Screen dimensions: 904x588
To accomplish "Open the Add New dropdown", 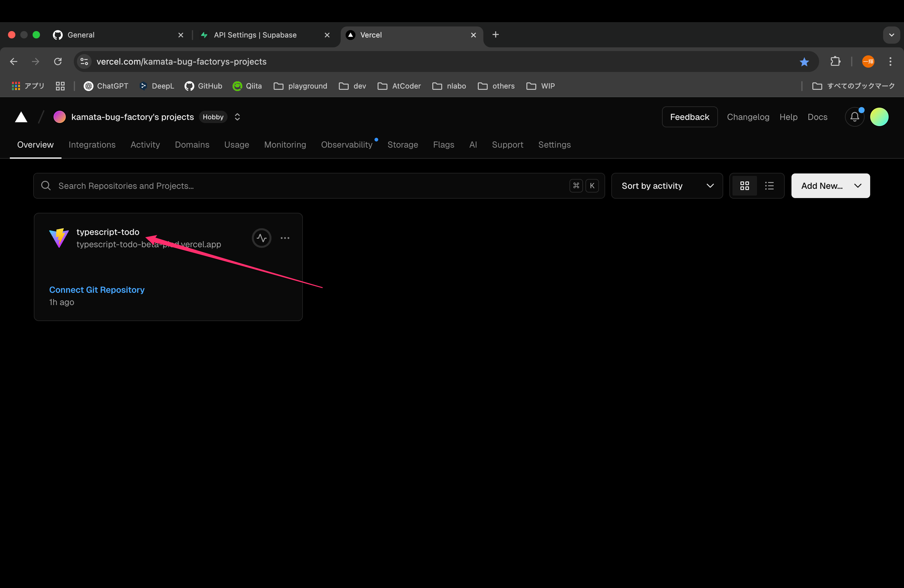I will tap(830, 186).
